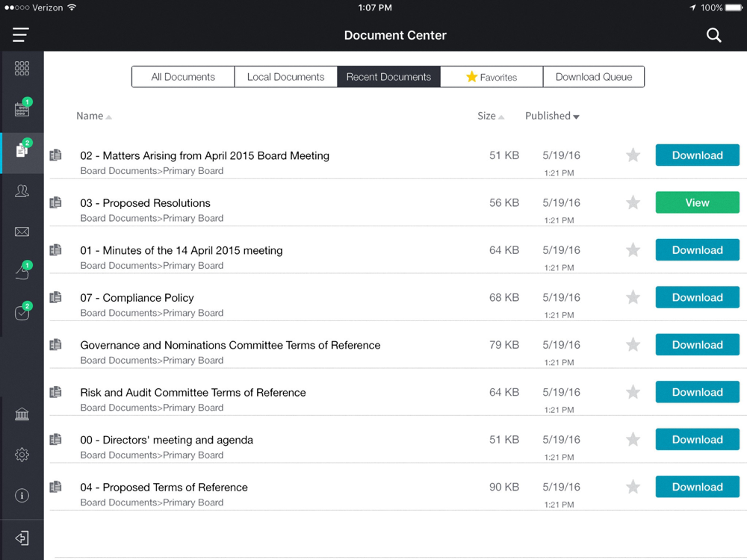Sort documents by Size column

coord(491,116)
